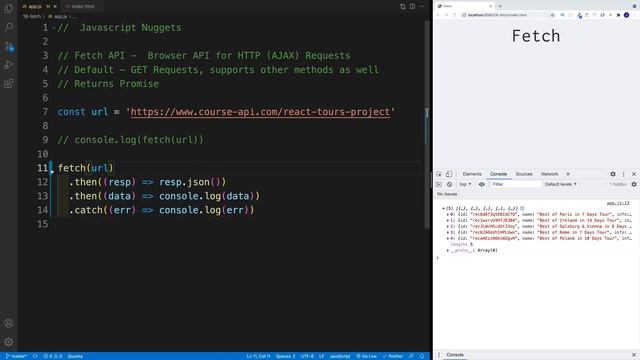Viewport: 640px width, 360px height.
Task: Open the Extensions view
Action: pyautogui.click(x=9, y=84)
